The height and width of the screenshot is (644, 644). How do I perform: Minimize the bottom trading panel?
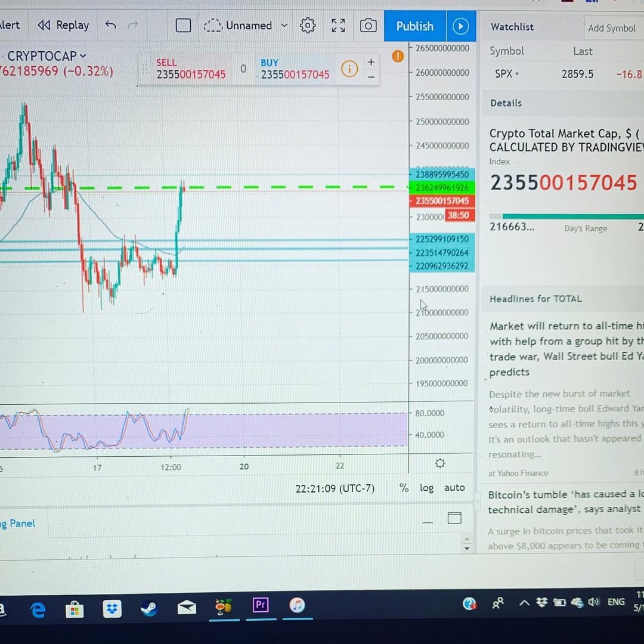point(428,522)
